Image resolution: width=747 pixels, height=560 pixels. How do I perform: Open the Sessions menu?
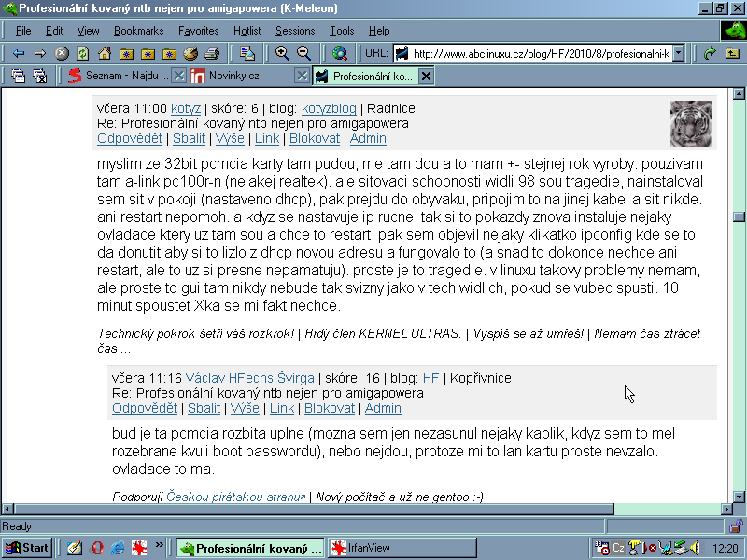pos(295,31)
